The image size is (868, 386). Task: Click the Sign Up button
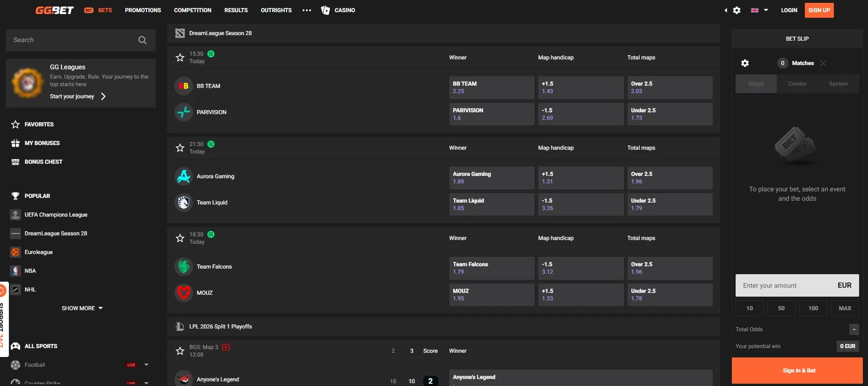819,10
